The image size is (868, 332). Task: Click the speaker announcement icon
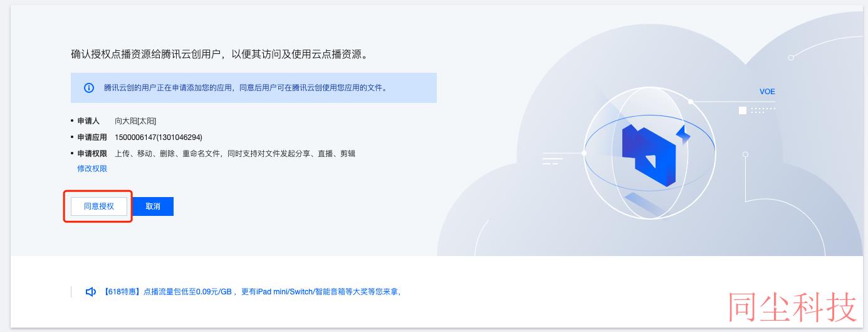91,292
